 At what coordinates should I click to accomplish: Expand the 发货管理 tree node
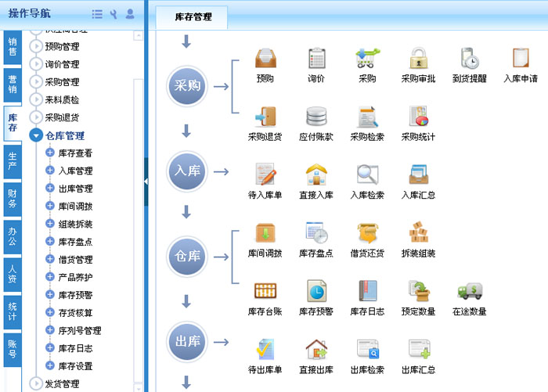35,383
